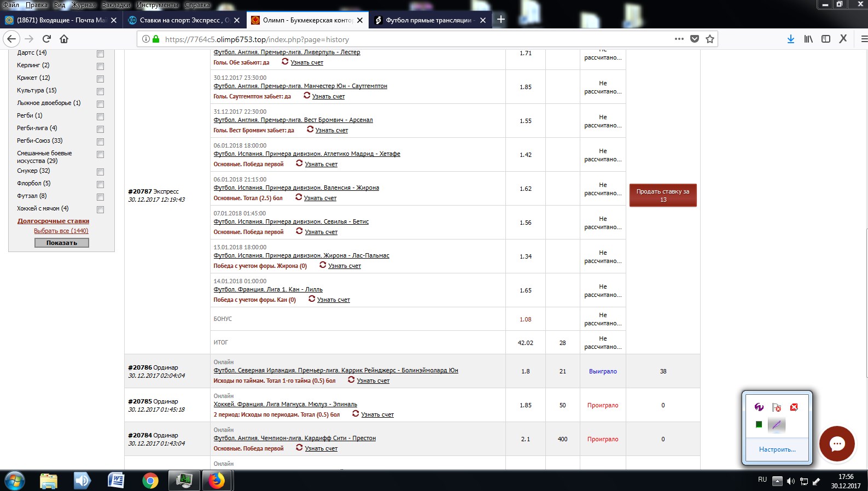The width and height of the screenshot is (868, 491).
Task: Open the live chat bubble
Action: pyautogui.click(x=837, y=443)
